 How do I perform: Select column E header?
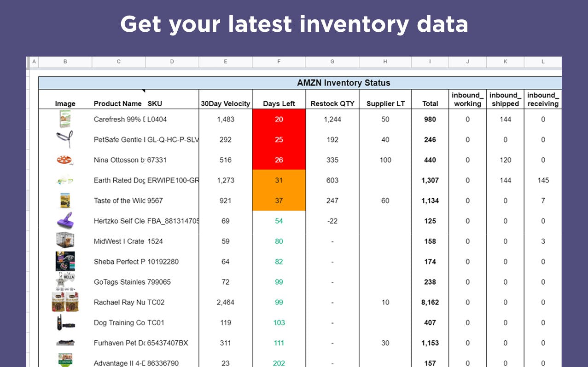point(225,61)
